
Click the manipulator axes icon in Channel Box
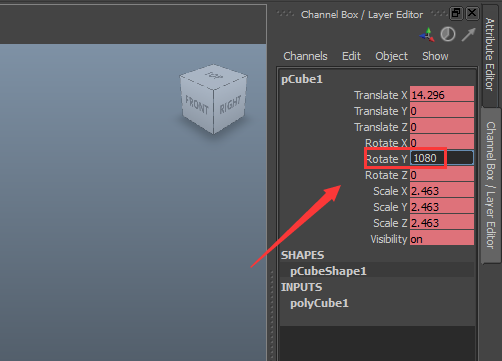coord(427,35)
